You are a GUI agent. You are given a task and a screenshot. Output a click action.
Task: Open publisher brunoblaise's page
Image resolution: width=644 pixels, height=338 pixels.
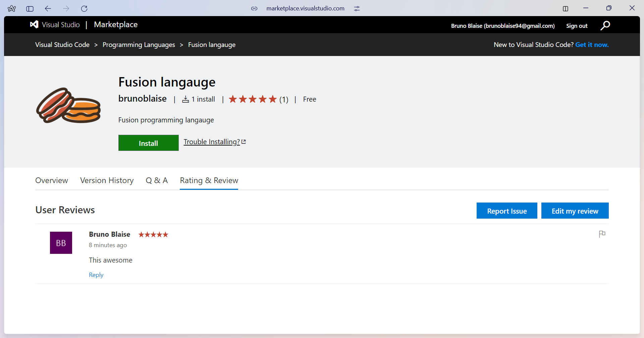pos(143,99)
